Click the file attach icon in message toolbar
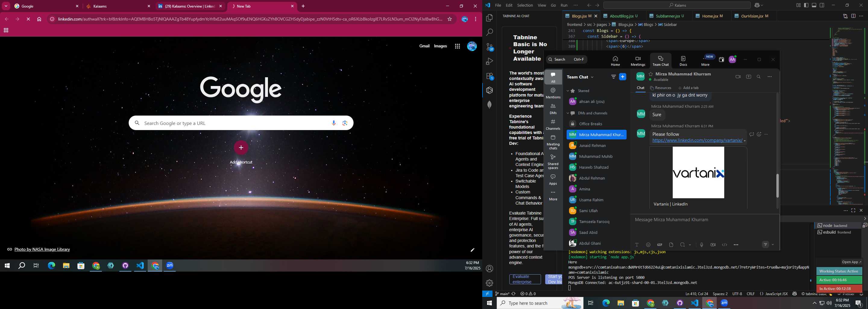 [x=671, y=245]
